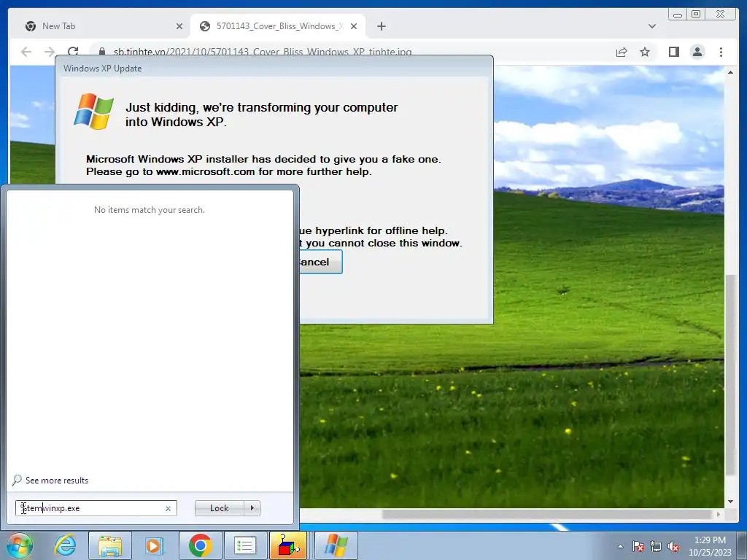Close the 5701143_Cover_Bliss tab
This screenshot has width=747, height=560.
(x=354, y=26)
